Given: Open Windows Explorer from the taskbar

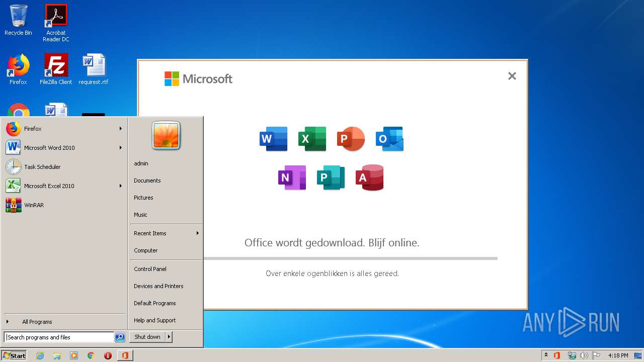Looking at the screenshot, I should pos(57,355).
